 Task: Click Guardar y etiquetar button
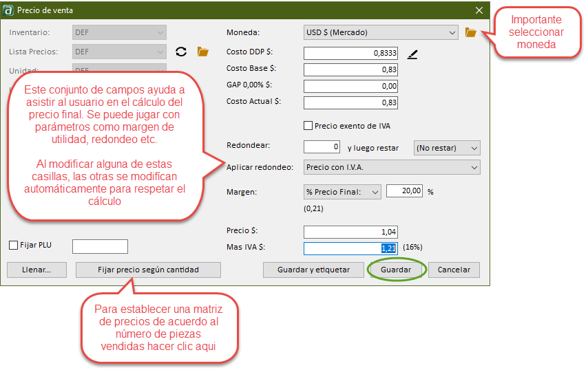(313, 270)
